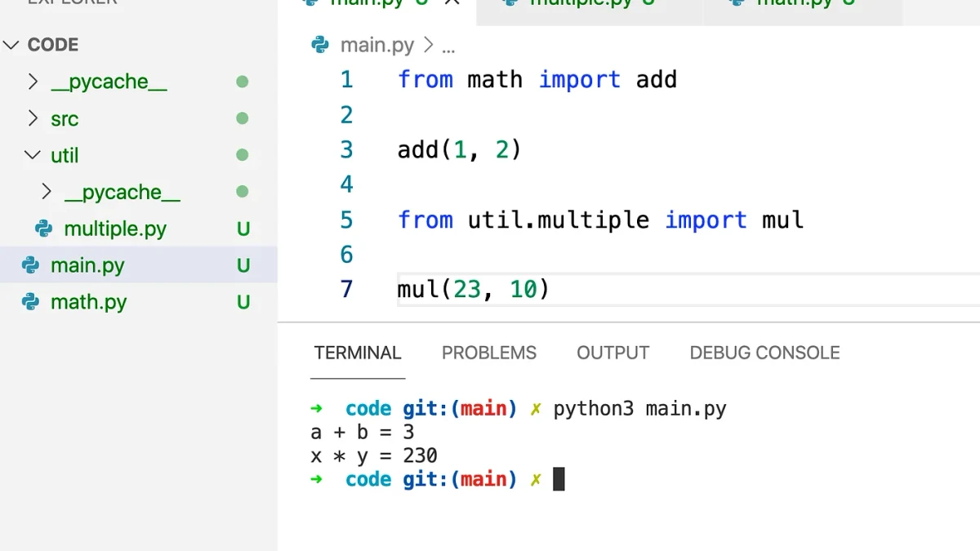
Task: Expand the src folder chevron
Action: 33,118
